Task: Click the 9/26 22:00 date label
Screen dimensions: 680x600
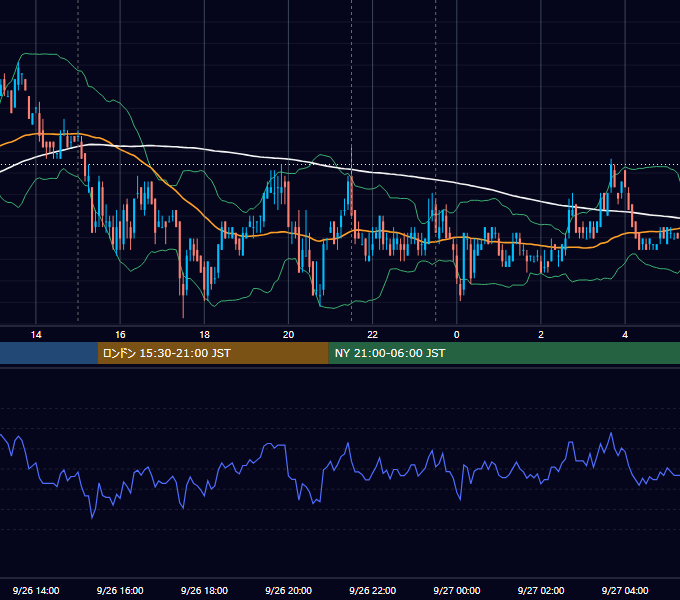Action: click(x=373, y=590)
